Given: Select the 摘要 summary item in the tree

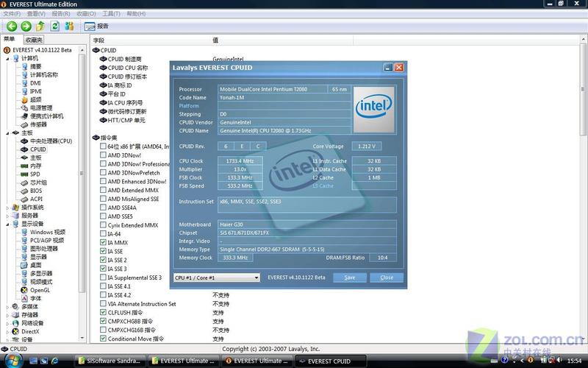Looking at the screenshot, I should click(x=35, y=66).
